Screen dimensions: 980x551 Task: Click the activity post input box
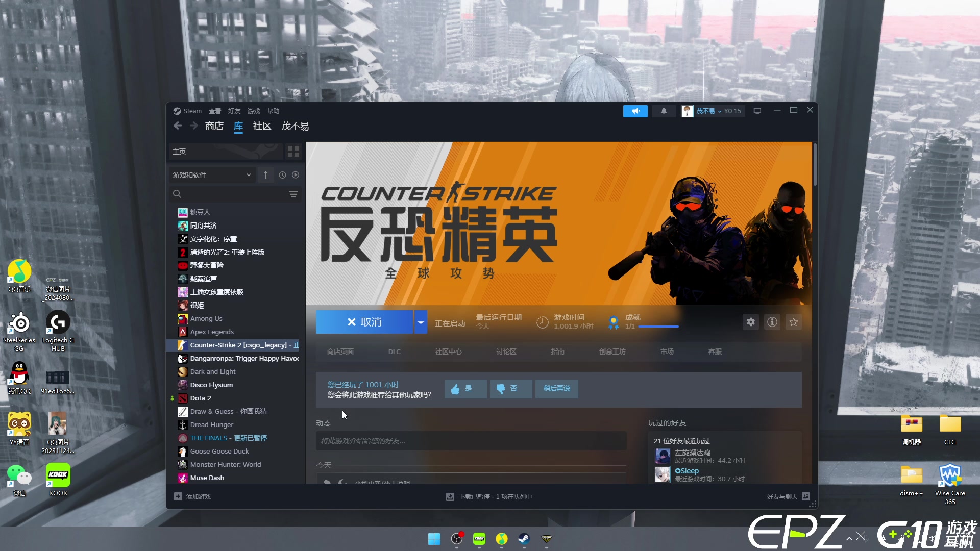471,441
